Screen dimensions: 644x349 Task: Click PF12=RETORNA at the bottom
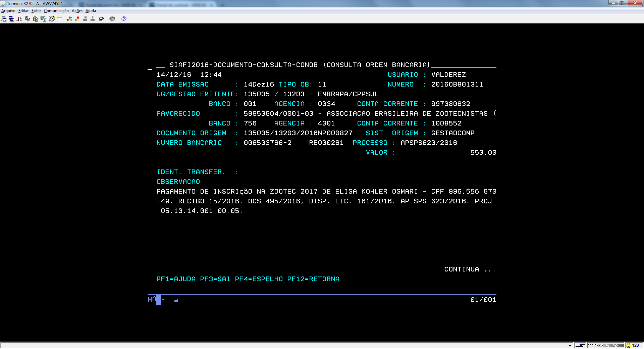tap(313, 279)
